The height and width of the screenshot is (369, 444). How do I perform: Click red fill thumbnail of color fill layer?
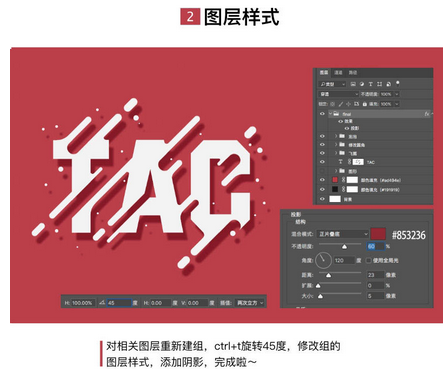click(335, 180)
